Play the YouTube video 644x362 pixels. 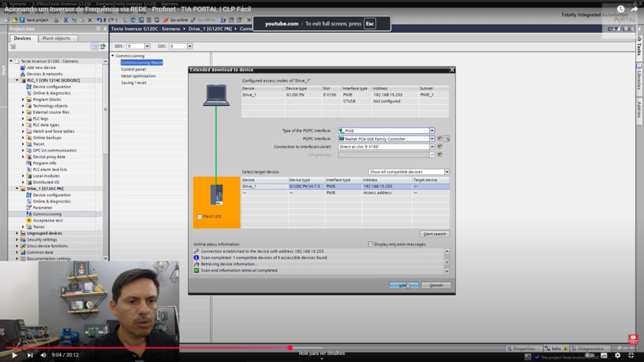click(x=14, y=355)
